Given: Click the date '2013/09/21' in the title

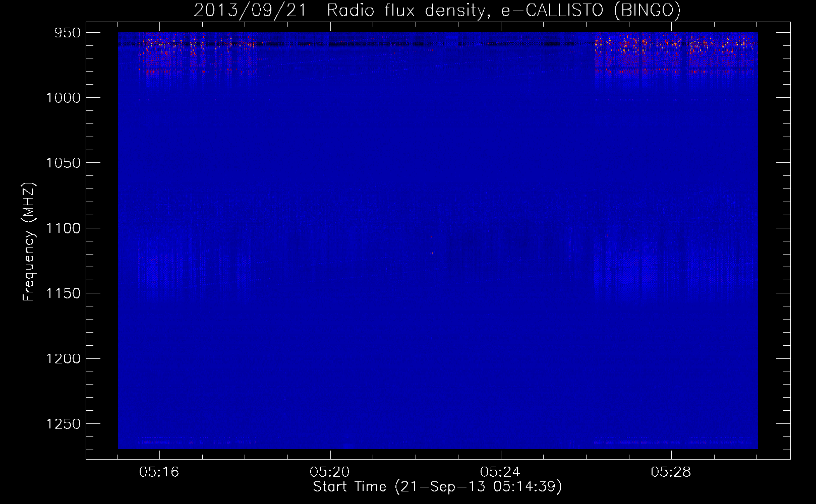Looking at the screenshot, I should click(250, 10).
